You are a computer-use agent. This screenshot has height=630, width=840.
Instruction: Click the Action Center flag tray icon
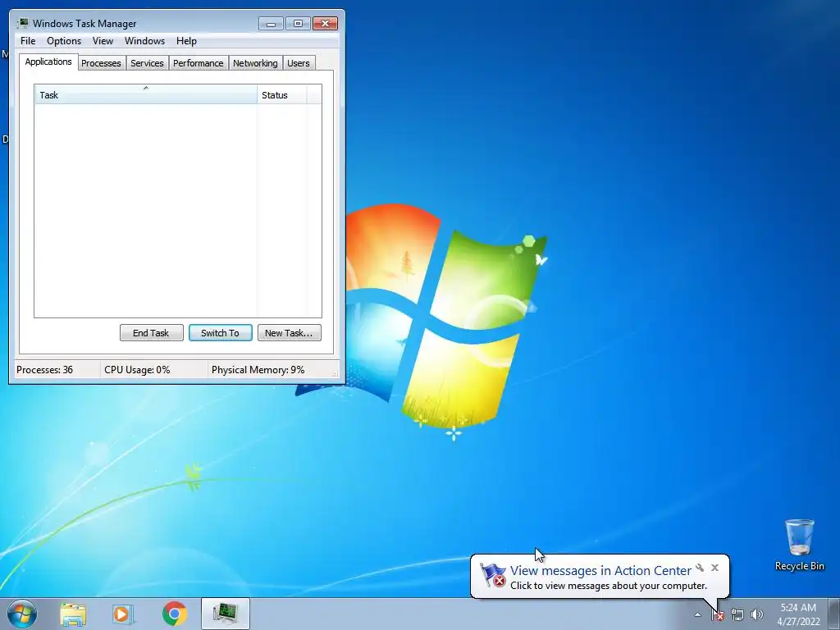point(718,615)
